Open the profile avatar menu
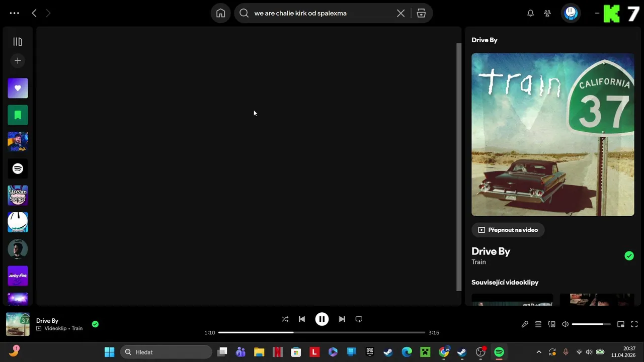The image size is (644, 362). pyautogui.click(x=571, y=13)
